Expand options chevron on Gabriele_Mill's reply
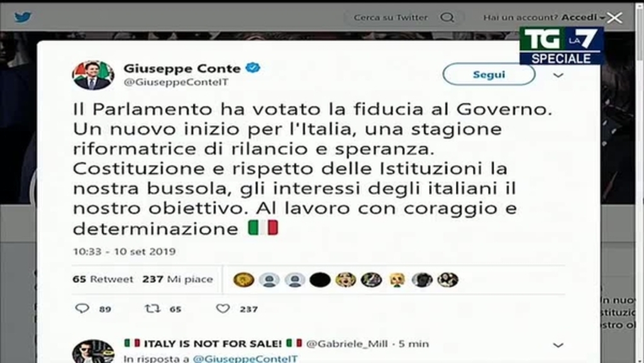 [x=558, y=345]
